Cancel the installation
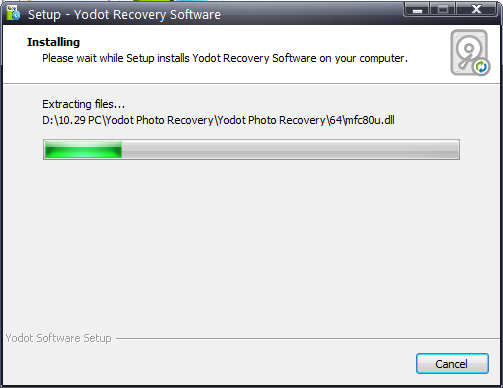 point(452,364)
